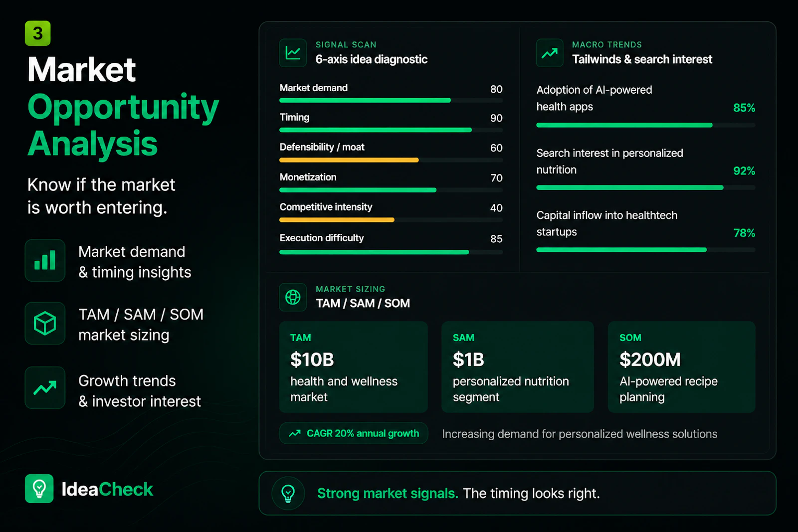Click the MARKET SIZING section label
The image size is (798, 532).
(351, 289)
